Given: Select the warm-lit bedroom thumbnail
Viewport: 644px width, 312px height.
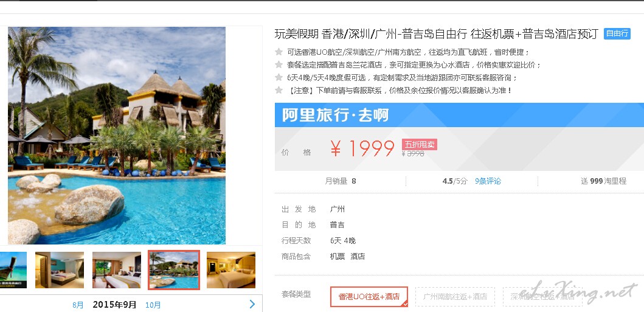Looking at the screenshot, I should pos(231,269).
